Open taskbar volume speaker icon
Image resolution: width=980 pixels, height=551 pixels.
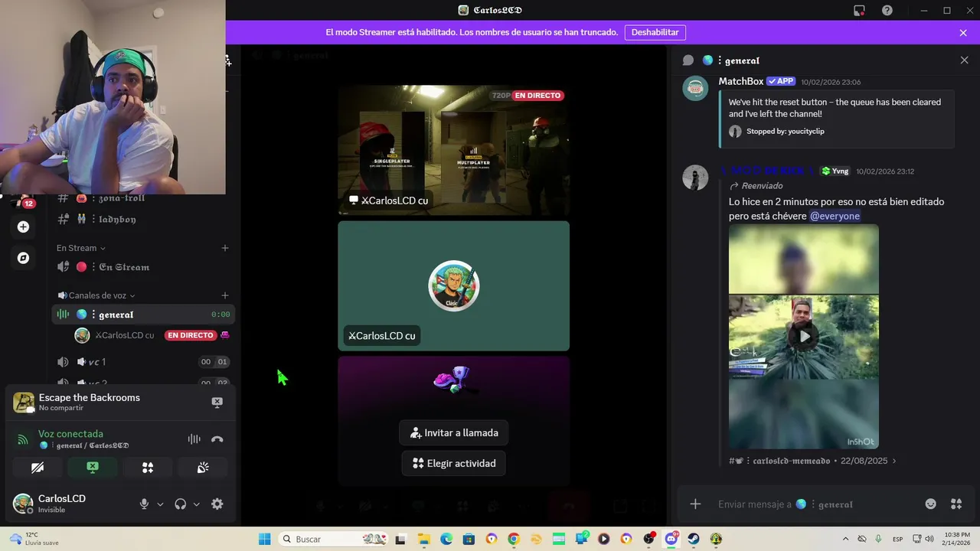pos(929,539)
